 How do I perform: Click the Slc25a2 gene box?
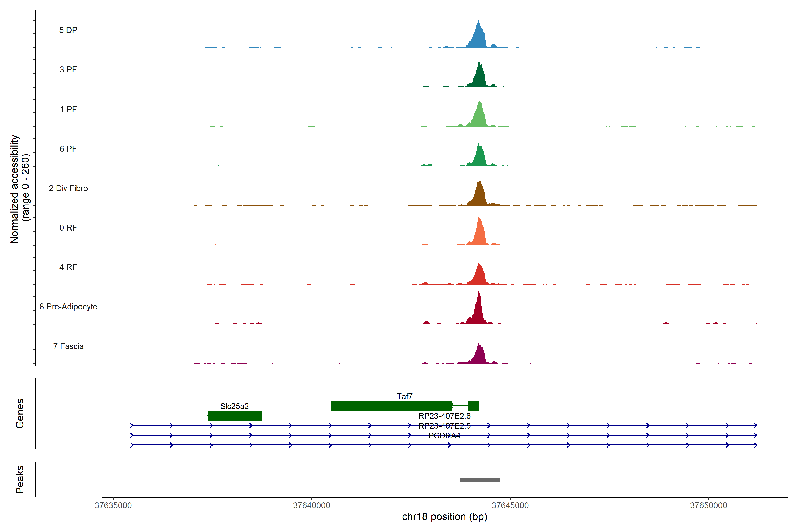pos(235,416)
